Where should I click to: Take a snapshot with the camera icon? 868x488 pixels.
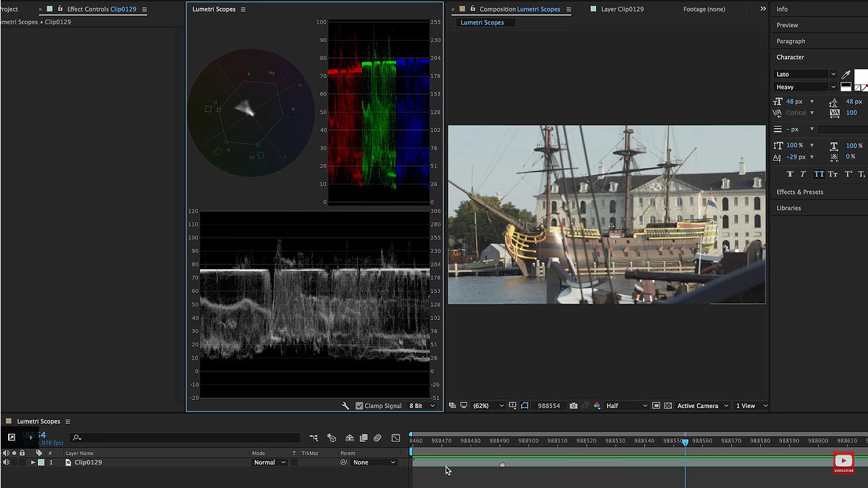(574, 406)
